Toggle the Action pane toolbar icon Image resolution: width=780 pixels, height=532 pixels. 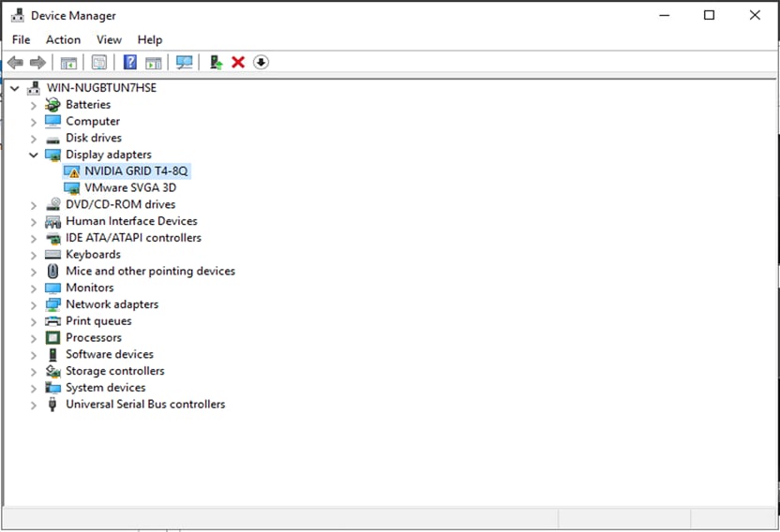(x=154, y=63)
